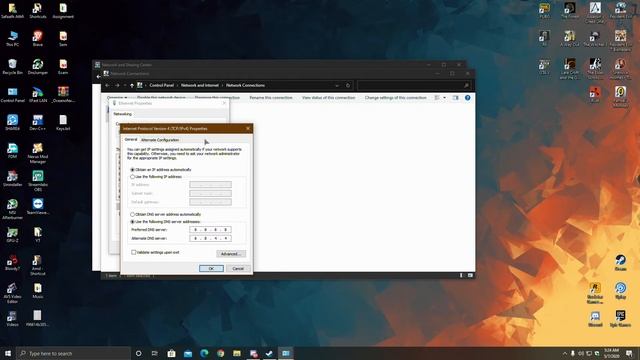Open TeamViewer desktop icon

click(x=38, y=206)
